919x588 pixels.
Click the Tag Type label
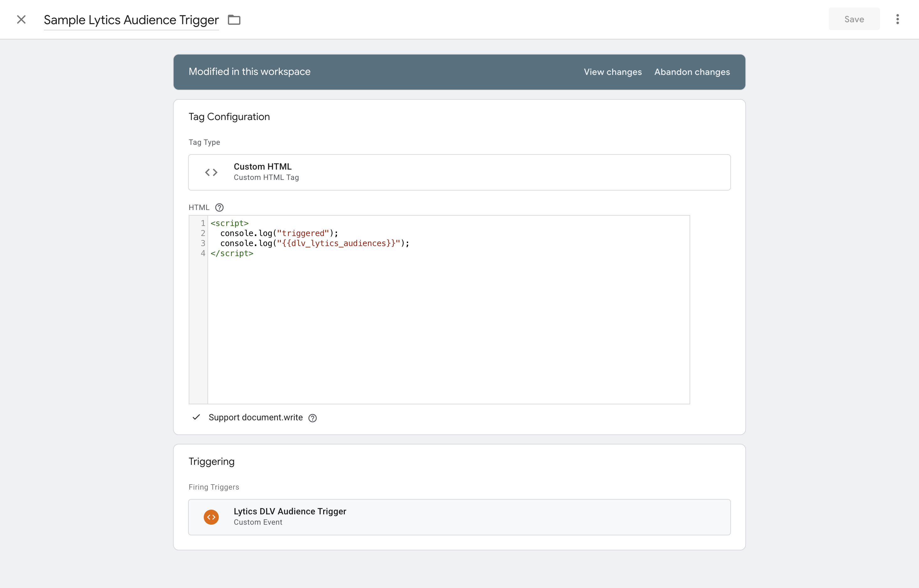204,142
